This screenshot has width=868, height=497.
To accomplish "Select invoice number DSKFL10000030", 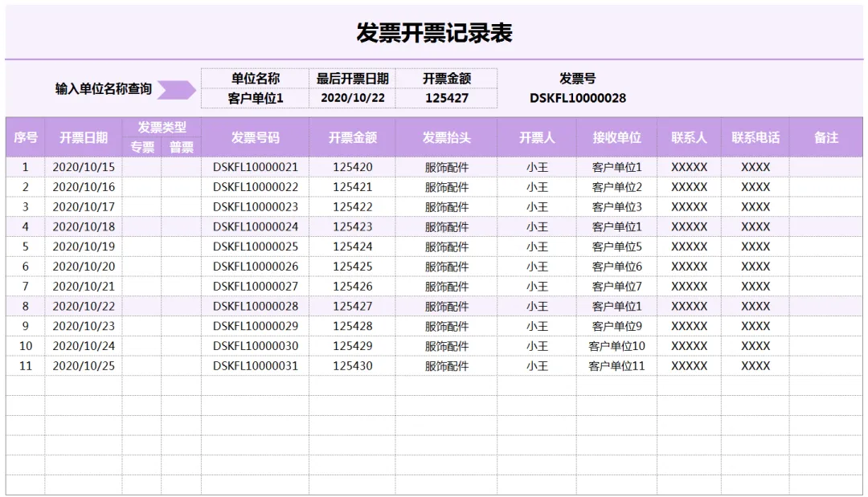I will 256,346.
